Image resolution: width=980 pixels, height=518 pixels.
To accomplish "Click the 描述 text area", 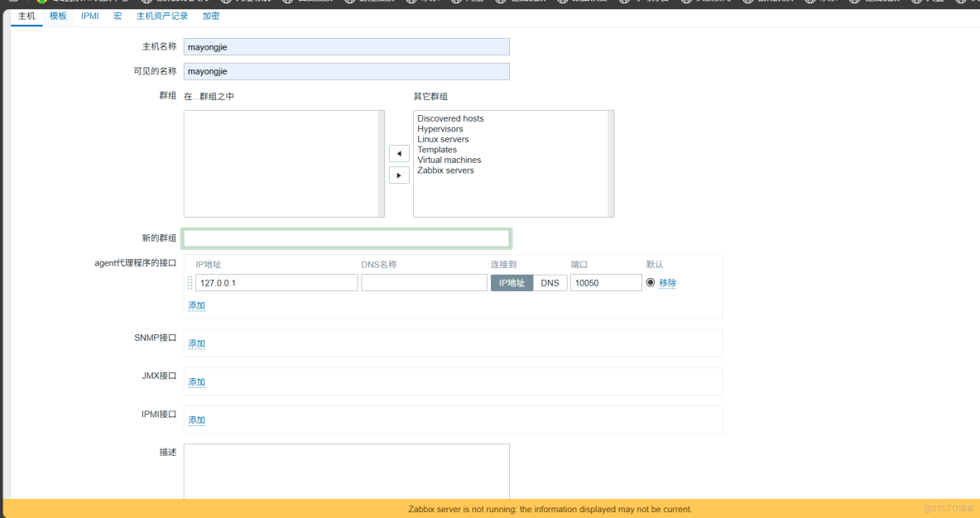I will [346, 472].
